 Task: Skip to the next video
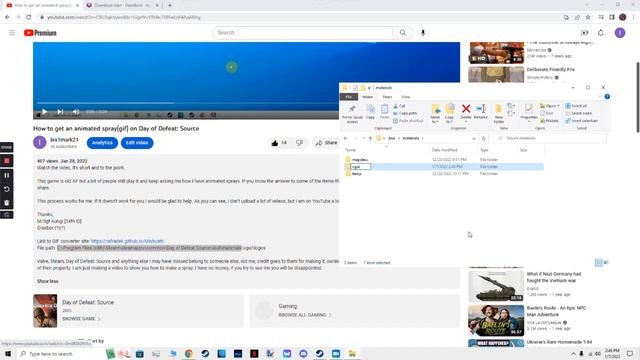pyautogui.click(x=60, y=111)
